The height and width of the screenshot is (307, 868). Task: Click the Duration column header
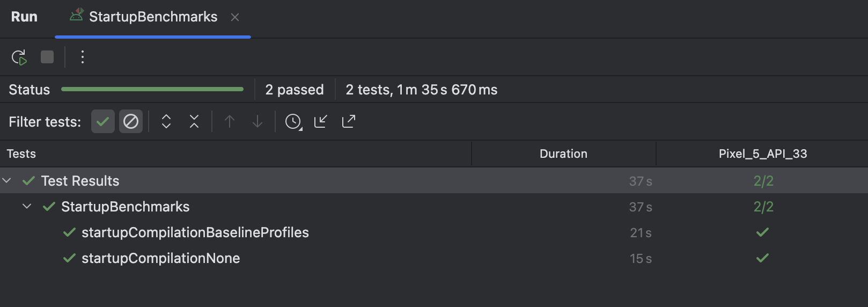point(563,153)
